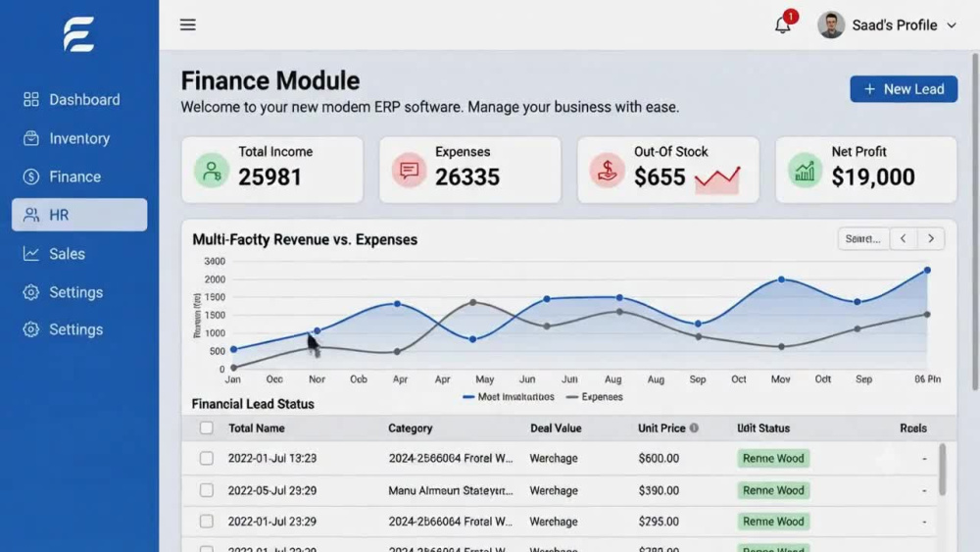Click Manu Almeurı Stateyrt category cell
980x552 pixels.
tap(451, 490)
